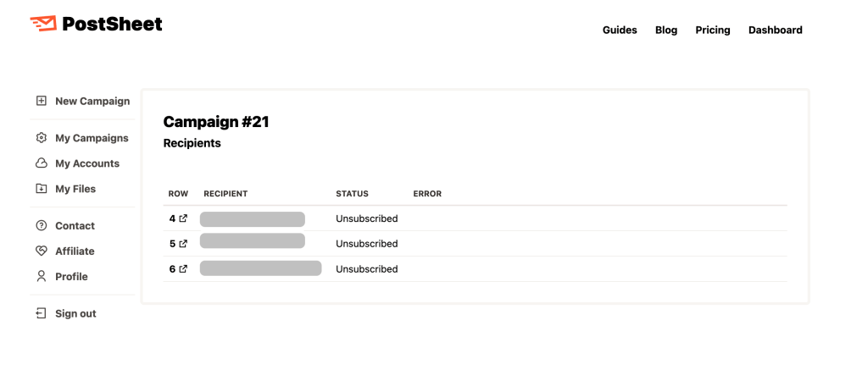Click the Profile person icon
The image size is (868, 370).
click(41, 277)
